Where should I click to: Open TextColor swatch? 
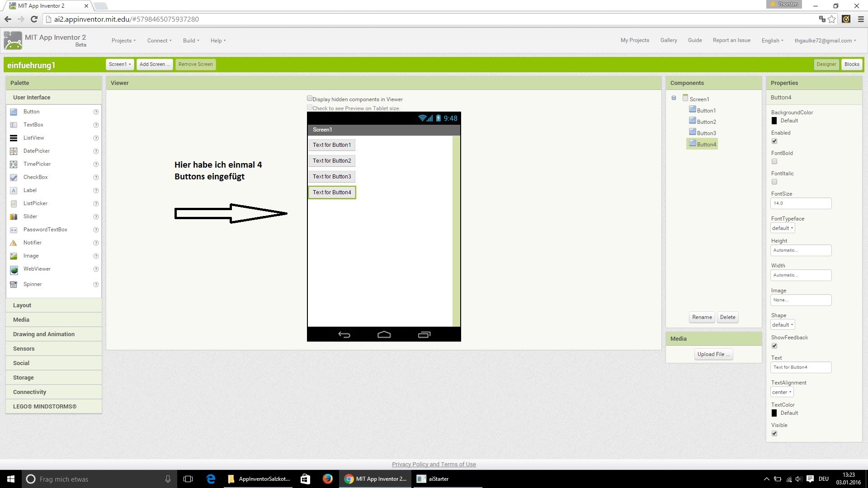click(774, 413)
